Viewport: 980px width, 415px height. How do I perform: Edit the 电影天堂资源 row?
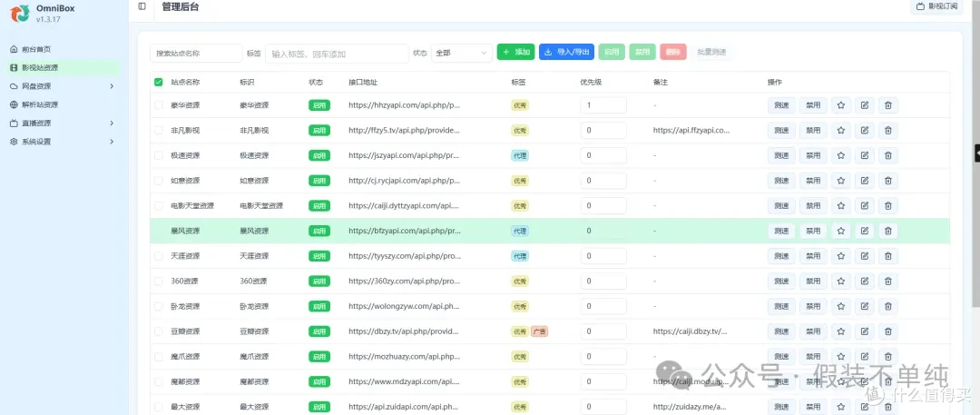tap(865, 205)
